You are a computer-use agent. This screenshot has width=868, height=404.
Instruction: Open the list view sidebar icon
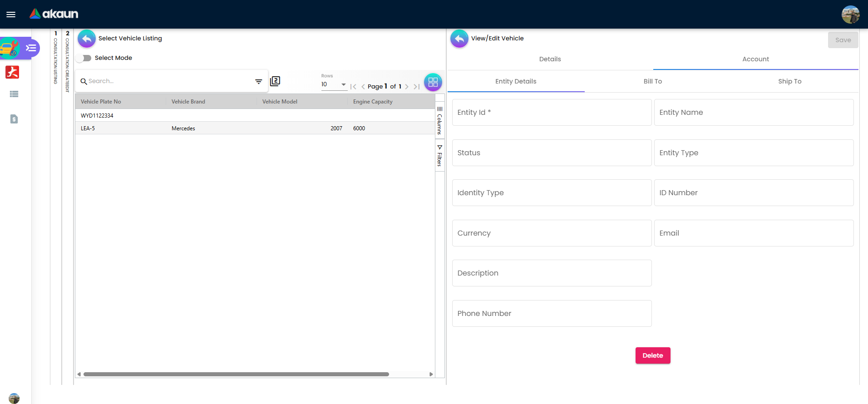pos(14,94)
